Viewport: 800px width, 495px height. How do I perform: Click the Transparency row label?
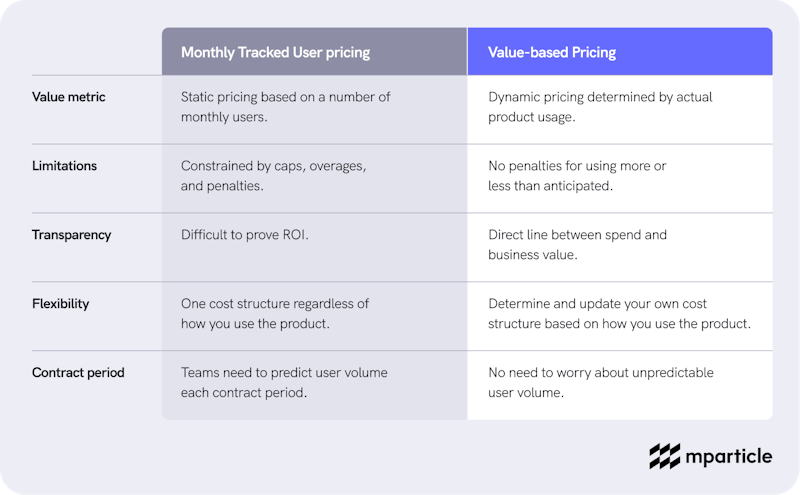[x=71, y=235]
